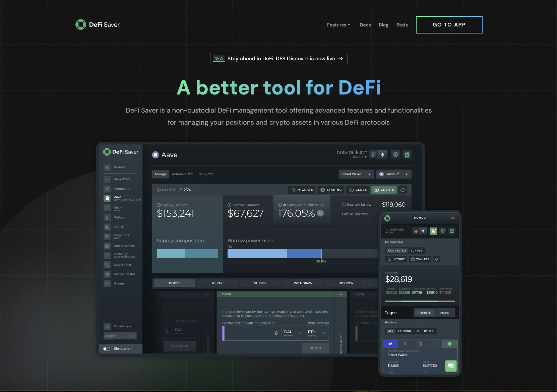Switch to Assets in the Pages toggle
Image resolution: width=557 pixels, height=392 pixels.
444,313
